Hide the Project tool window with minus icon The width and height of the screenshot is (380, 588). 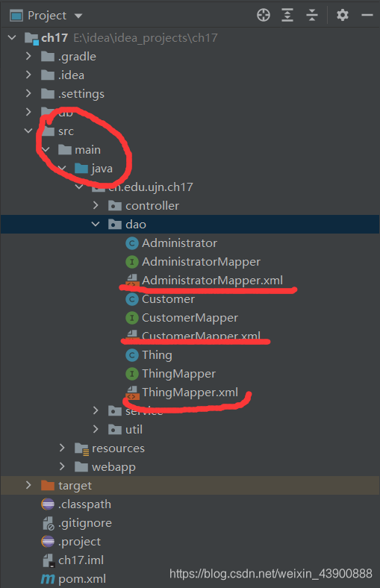pyautogui.click(x=367, y=16)
